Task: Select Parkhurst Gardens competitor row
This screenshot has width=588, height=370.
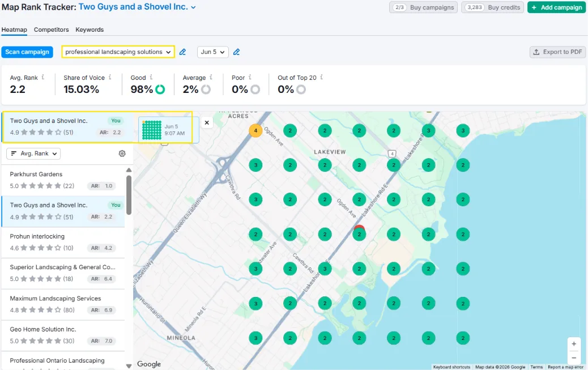Action: [x=63, y=180]
